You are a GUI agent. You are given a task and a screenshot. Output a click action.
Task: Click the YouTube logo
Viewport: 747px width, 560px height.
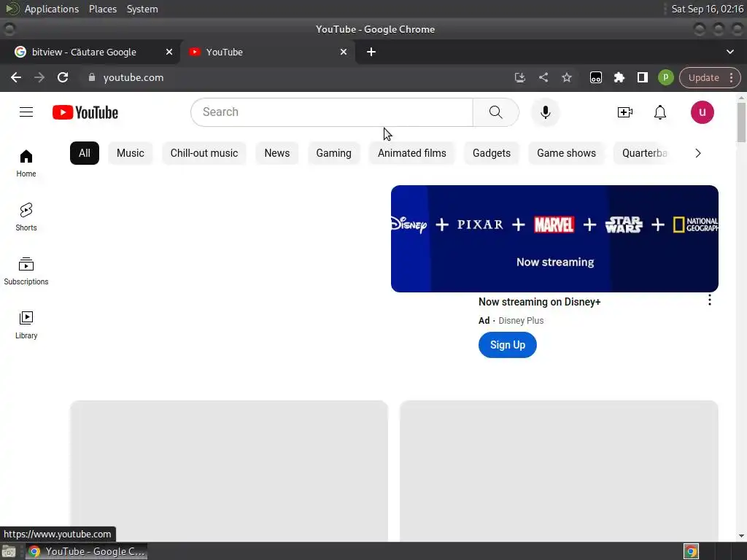(85, 112)
